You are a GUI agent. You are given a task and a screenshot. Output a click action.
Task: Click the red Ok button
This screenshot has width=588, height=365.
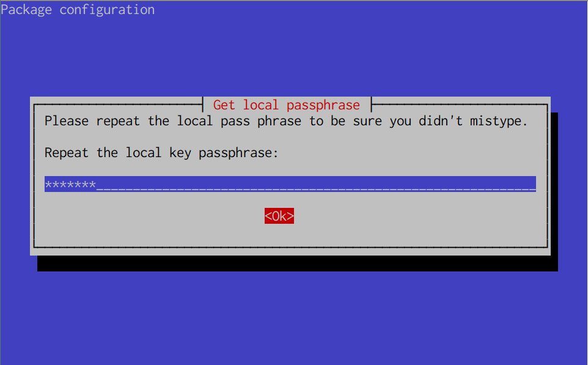click(279, 216)
